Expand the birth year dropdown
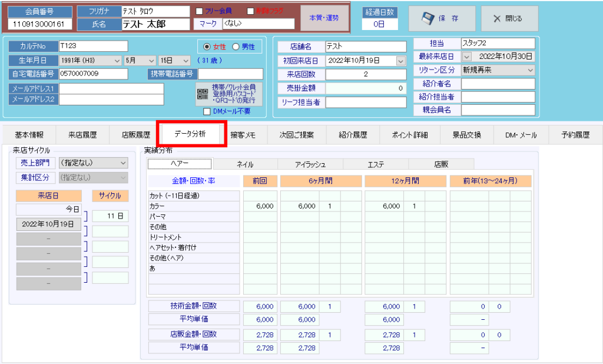The image size is (603, 364). (x=117, y=61)
